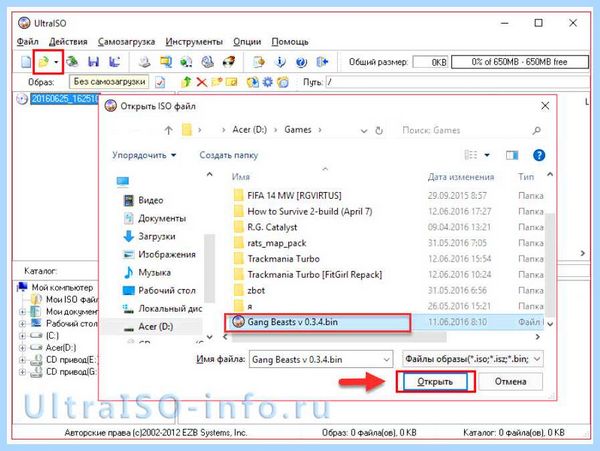Click the Extract icon in image toolbar
The image size is (600, 451).
253,82
